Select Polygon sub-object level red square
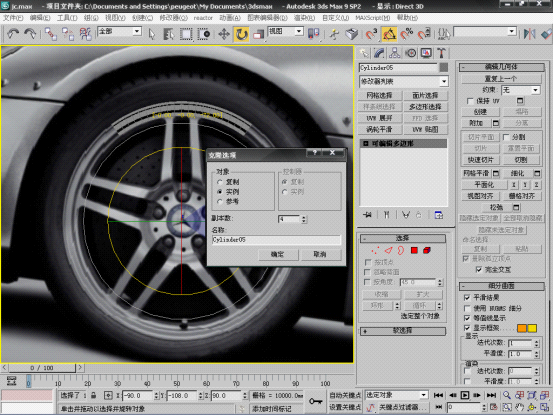553x415 pixels. [x=414, y=250]
